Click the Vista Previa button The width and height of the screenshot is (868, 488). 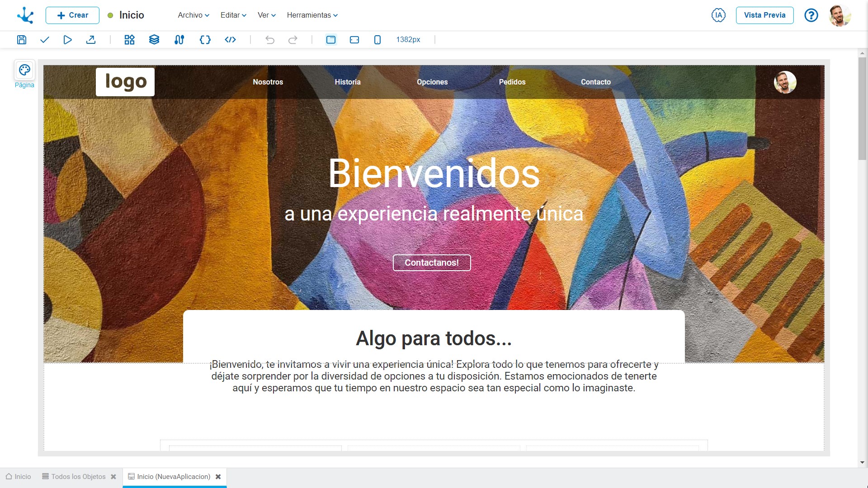click(764, 15)
